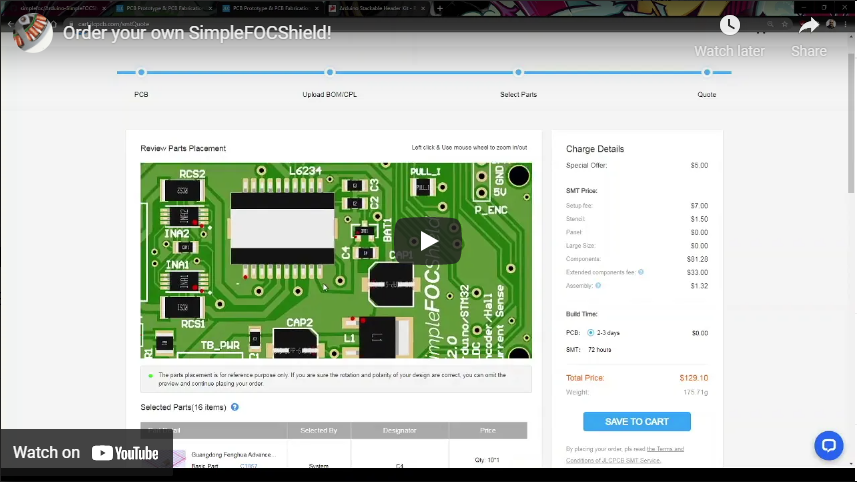Open video title 'Order your own SimpleFOCShield!'
The width and height of the screenshot is (857, 482).
click(197, 33)
